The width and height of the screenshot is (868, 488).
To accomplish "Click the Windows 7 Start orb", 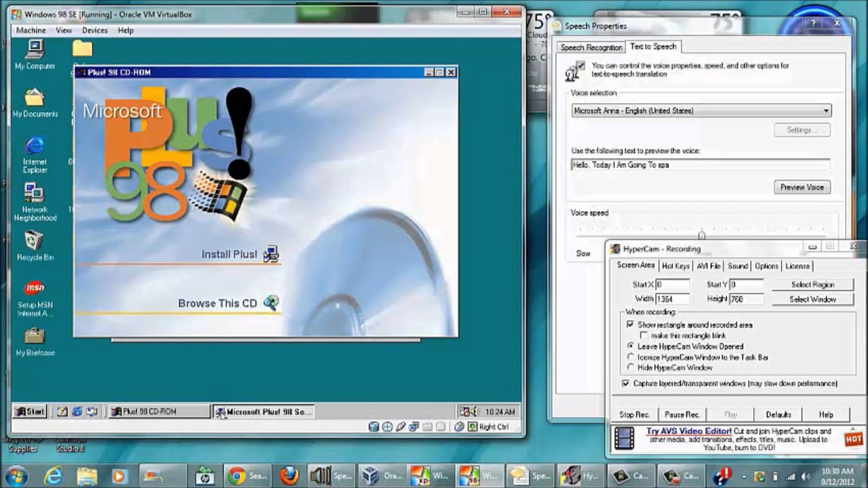I will (15, 476).
